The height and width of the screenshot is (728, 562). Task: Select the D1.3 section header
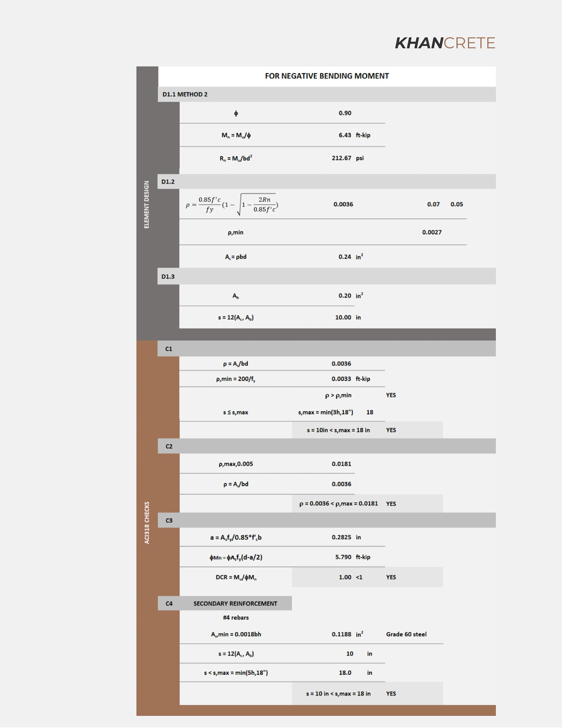(x=168, y=276)
